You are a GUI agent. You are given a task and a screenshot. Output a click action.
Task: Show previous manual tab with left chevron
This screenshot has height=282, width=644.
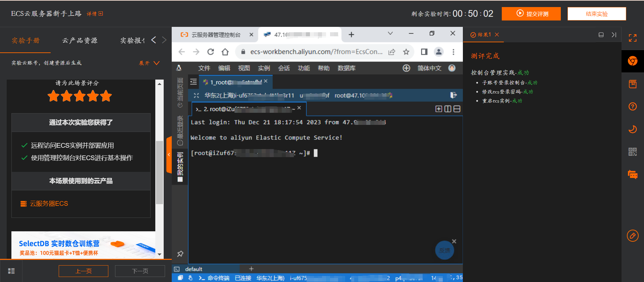pos(154,40)
